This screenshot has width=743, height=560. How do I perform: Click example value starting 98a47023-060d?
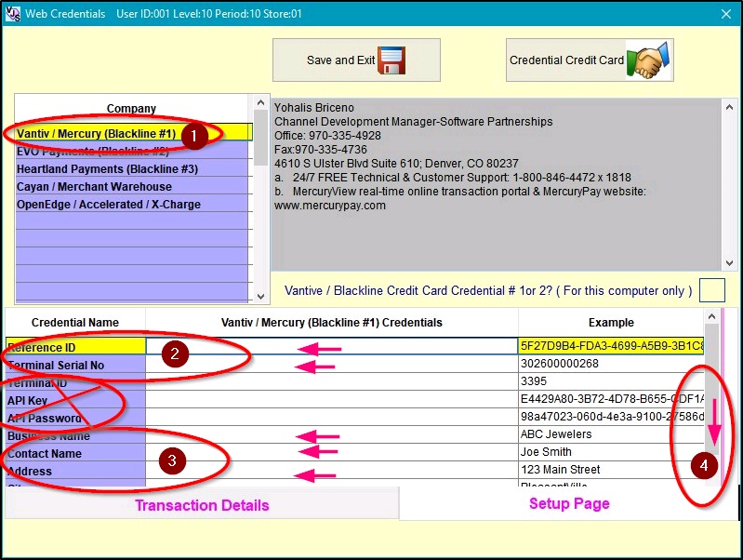611,417
